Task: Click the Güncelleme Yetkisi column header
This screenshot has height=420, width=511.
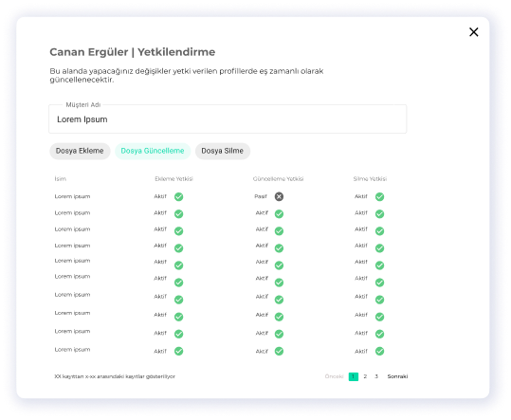Action: pyautogui.click(x=278, y=178)
